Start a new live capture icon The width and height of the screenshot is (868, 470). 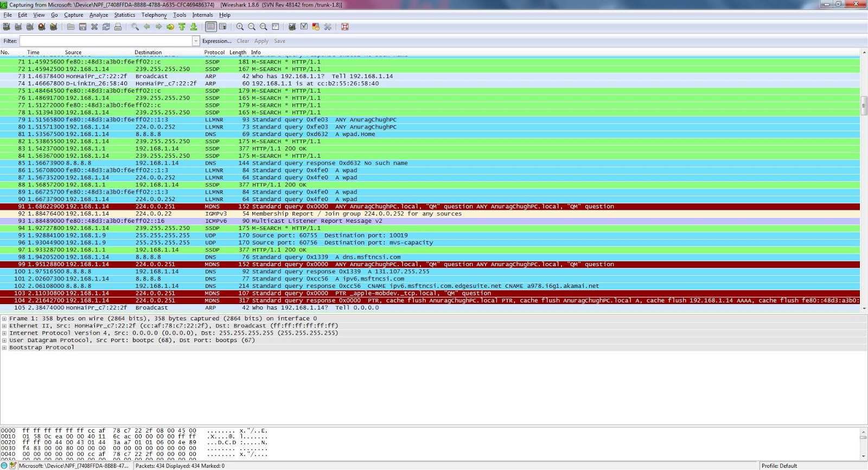[30, 27]
